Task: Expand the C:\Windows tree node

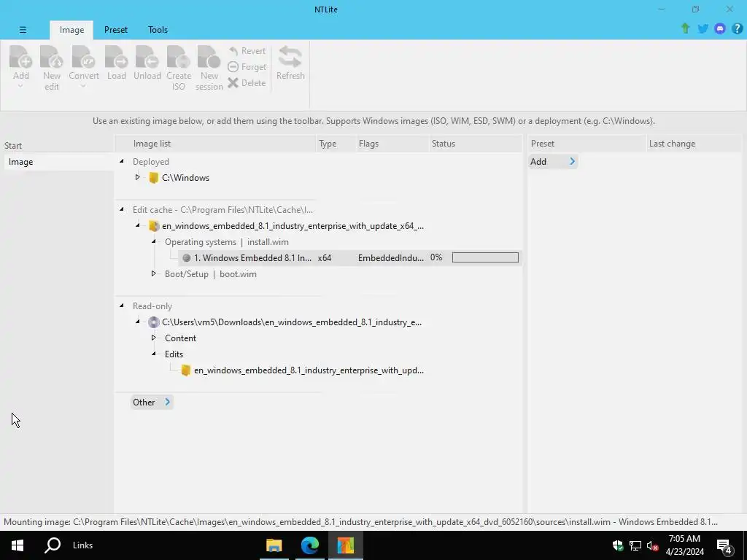Action: pos(137,177)
